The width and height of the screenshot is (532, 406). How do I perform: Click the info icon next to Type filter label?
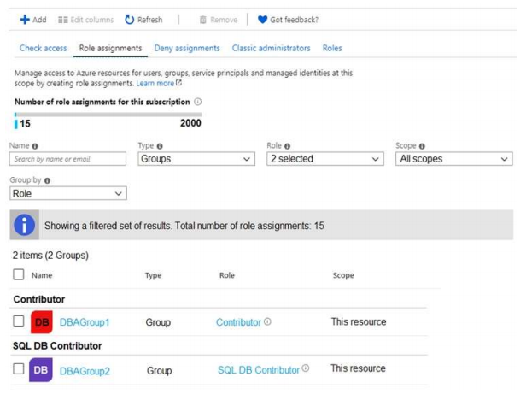(160, 146)
